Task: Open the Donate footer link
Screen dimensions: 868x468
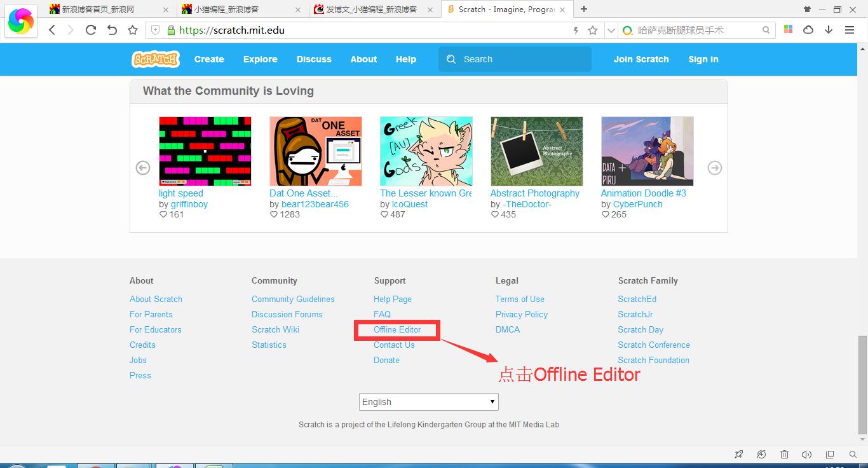Action: pyautogui.click(x=386, y=360)
